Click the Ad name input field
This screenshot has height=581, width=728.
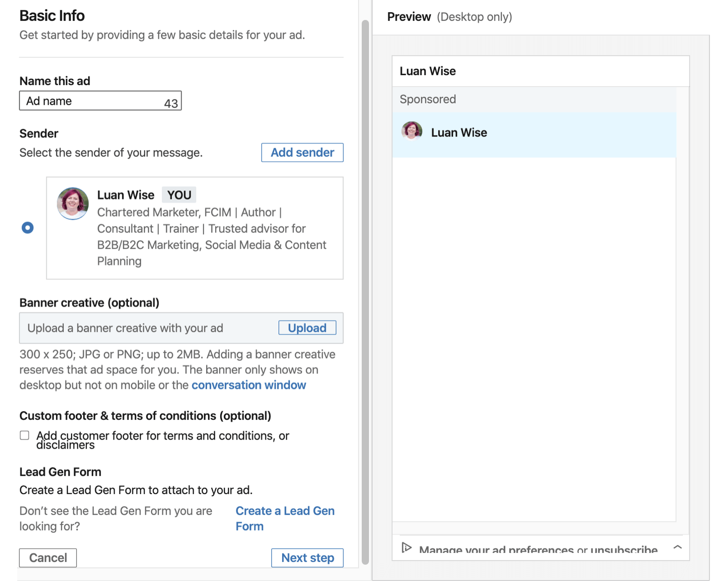(101, 101)
